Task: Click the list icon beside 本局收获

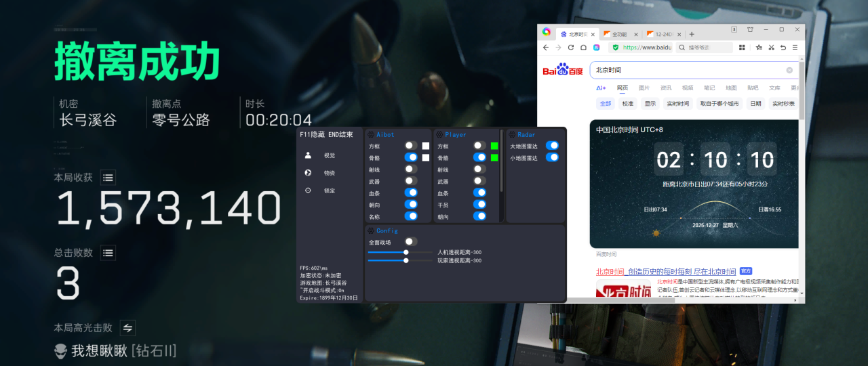Action: click(x=108, y=178)
